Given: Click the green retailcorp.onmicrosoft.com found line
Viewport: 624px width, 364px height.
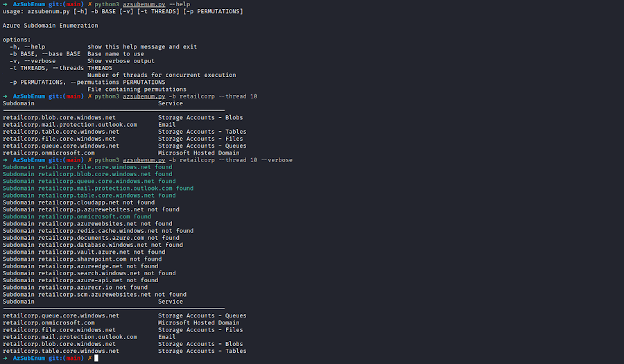Looking at the screenshot, I should pyautogui.click(x=77, y=217).
